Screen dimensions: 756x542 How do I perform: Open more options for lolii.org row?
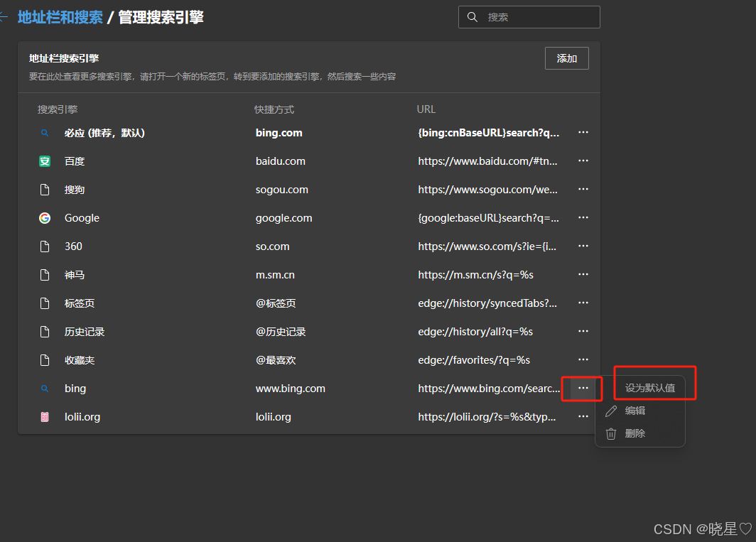click(583, 417)
